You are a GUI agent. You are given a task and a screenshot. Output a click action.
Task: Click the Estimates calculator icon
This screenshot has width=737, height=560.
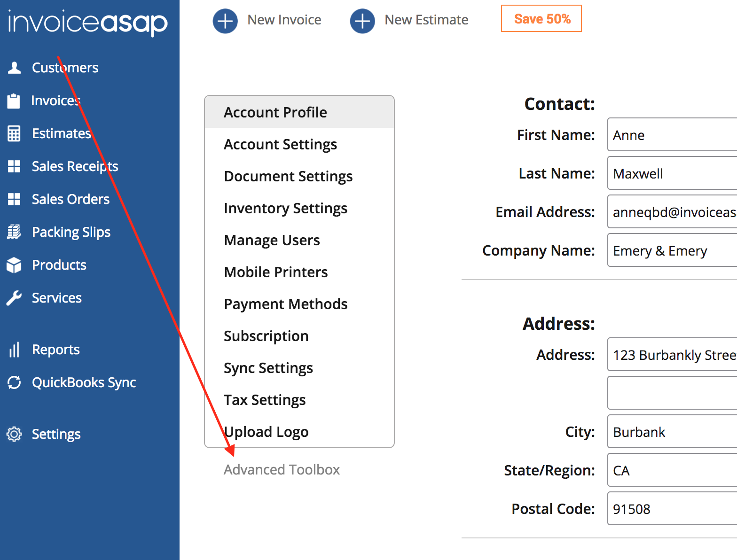click(x=14, y=133)
